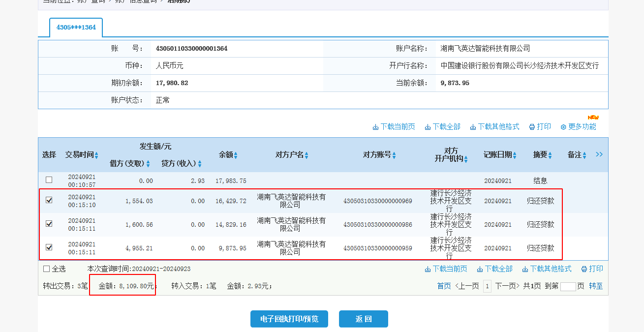
Task: Click the current balance 9,873.95 value
Action: [455, 83]
